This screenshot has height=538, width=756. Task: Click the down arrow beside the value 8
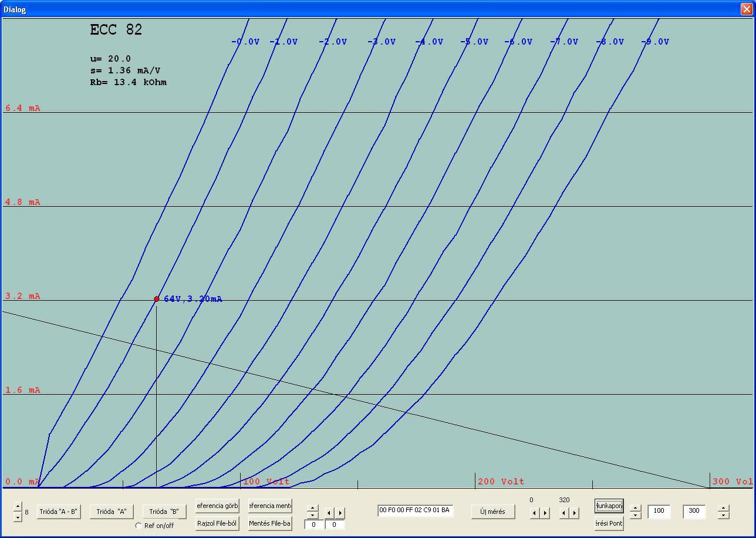18,516
